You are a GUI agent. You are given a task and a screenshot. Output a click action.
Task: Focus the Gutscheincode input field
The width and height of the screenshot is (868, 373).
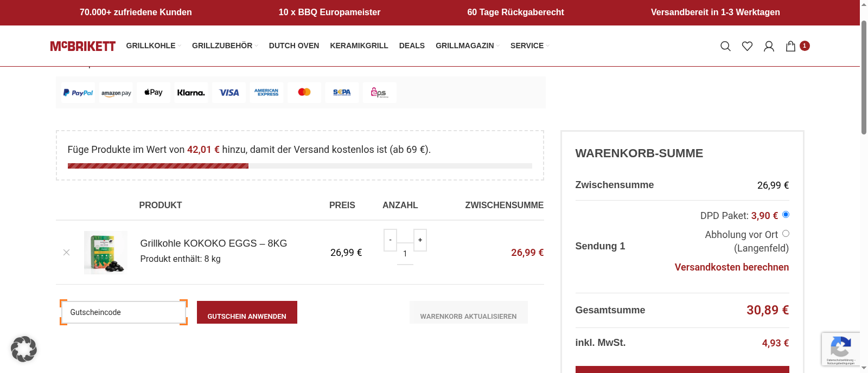pos(124,312)
